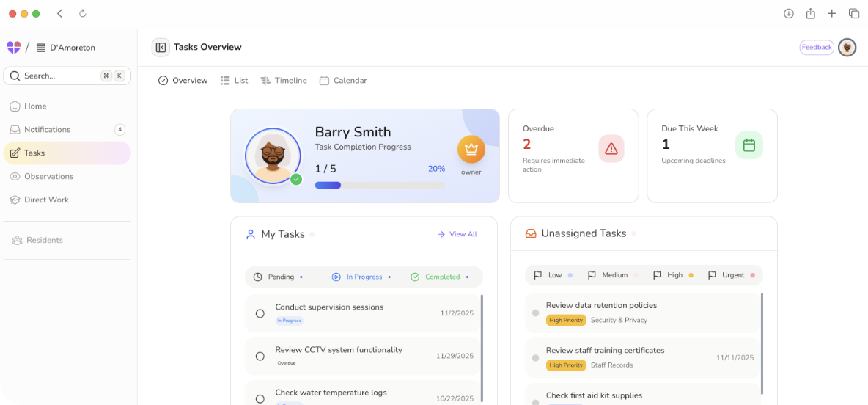
Task: Click the View All link in My Tasks
Action: [457, 234]
